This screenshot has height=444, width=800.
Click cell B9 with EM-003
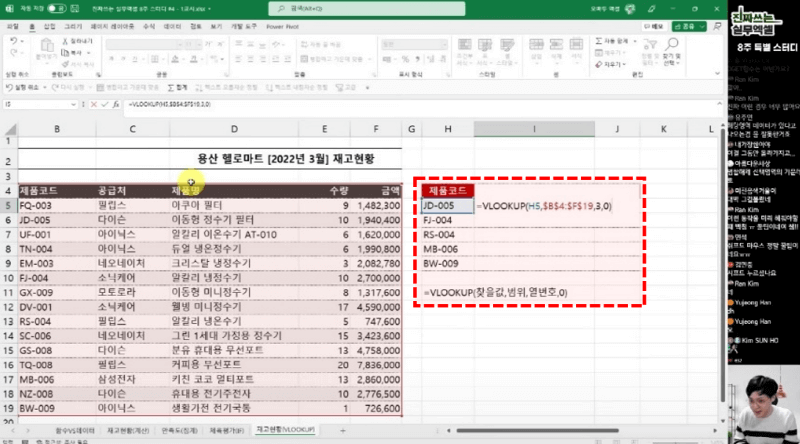pos(57,263)
